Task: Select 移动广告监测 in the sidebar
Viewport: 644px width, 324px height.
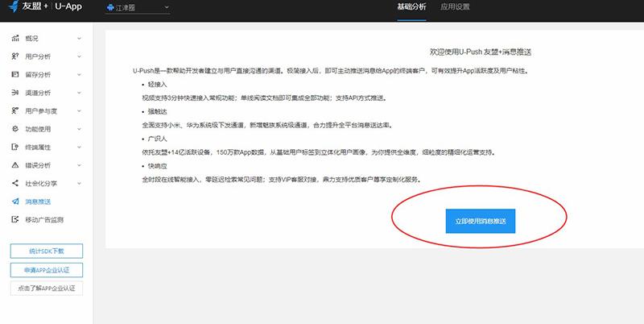Action: pyautogui.click(x=49, y=219)
